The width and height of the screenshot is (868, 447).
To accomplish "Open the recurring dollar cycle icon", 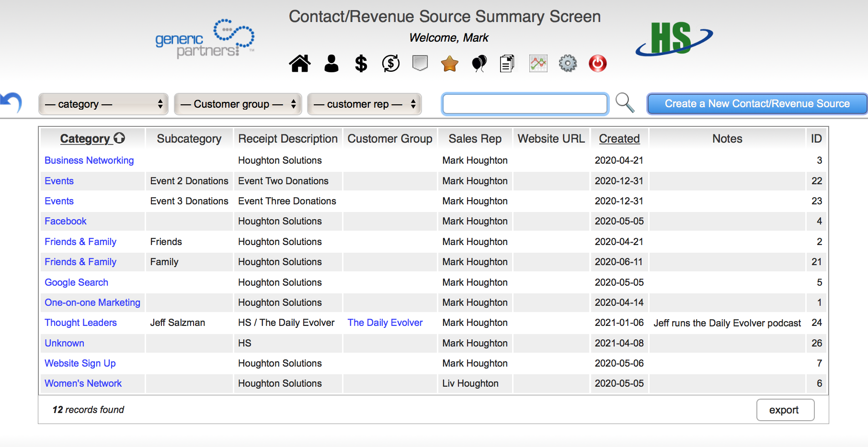I will [391, 63].
